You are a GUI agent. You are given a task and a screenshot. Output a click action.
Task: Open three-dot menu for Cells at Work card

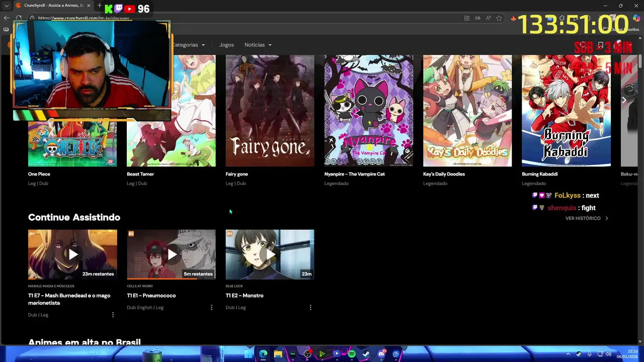tap(211, 307)
